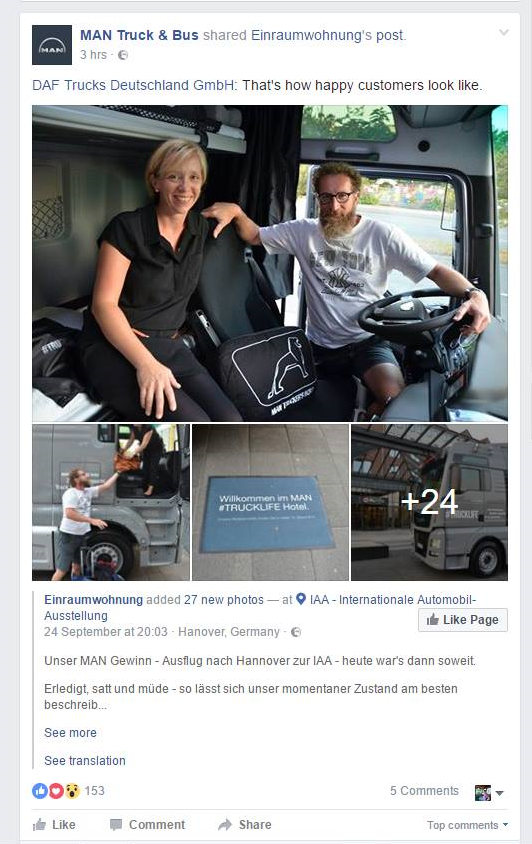The width and height of the screenshot is (532, 844).
Task: Click the Wow face reaction icon
Action: pos(72,791)
